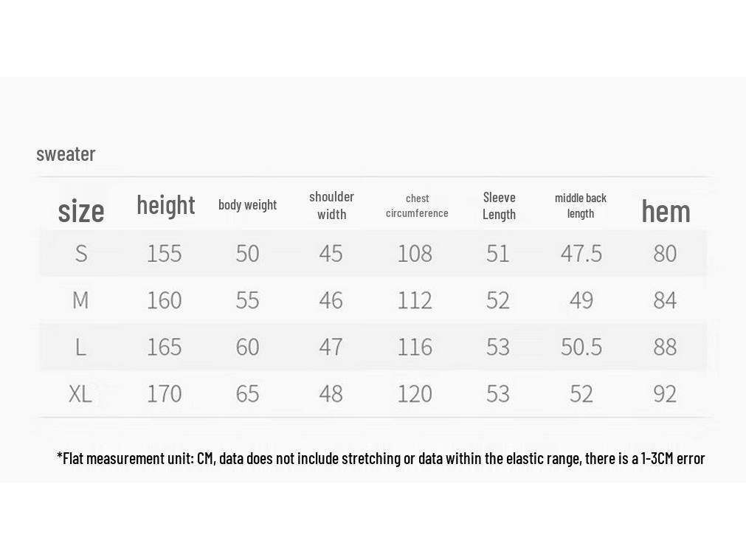
Task: Click the 108 chest value for S
Action: [415, 254]
